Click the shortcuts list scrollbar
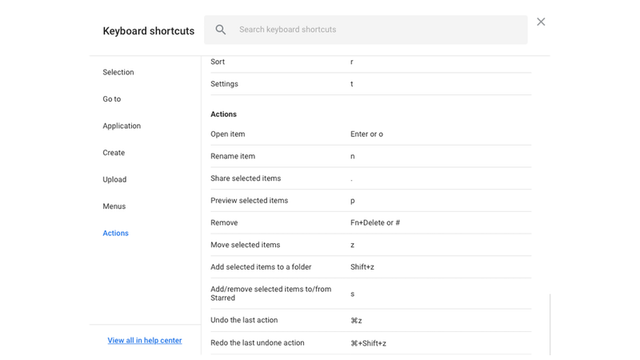The height and width of the screenshot is (360, 640). 550,324
